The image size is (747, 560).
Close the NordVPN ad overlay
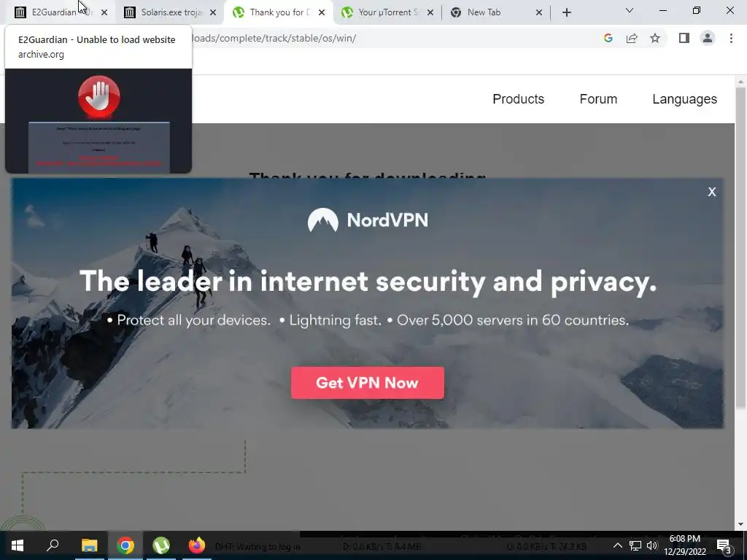click(x=712, y=192)
